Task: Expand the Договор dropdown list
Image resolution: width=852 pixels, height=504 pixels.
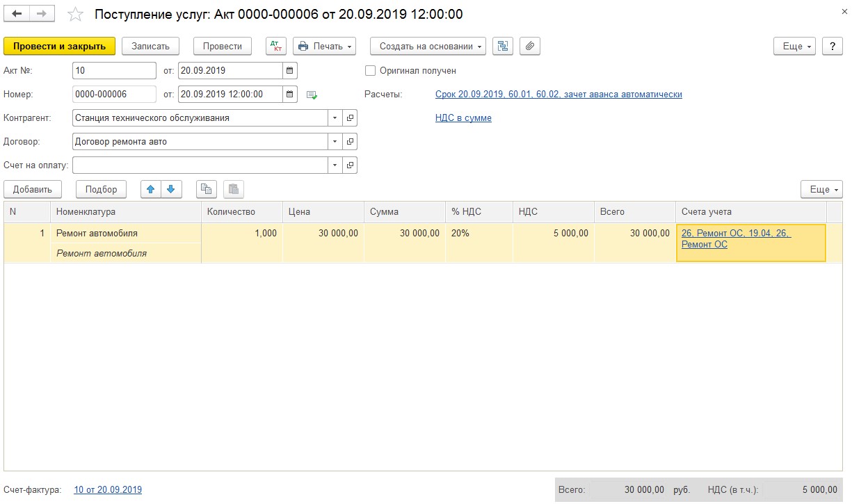Action: click(335, 142)
